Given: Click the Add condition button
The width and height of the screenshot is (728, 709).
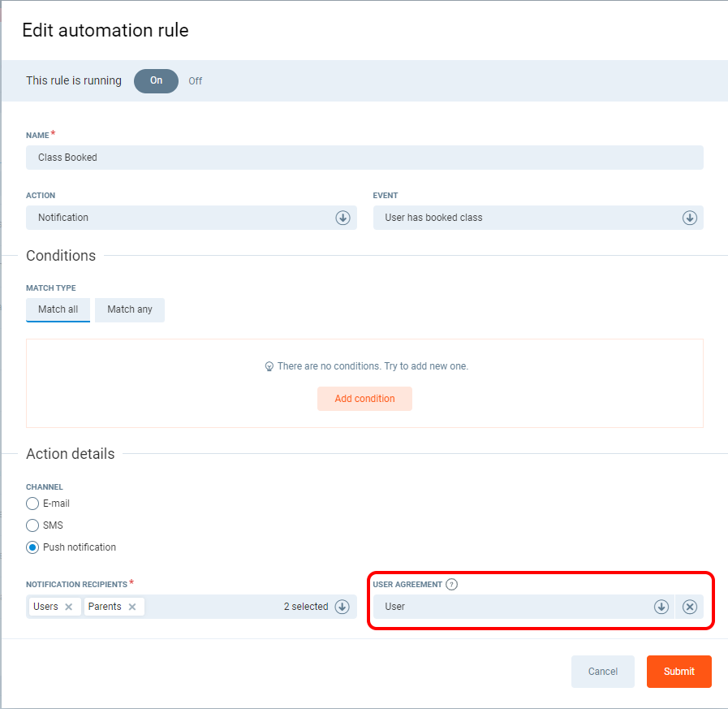Looking at the screenshot, I should point(364,399).
